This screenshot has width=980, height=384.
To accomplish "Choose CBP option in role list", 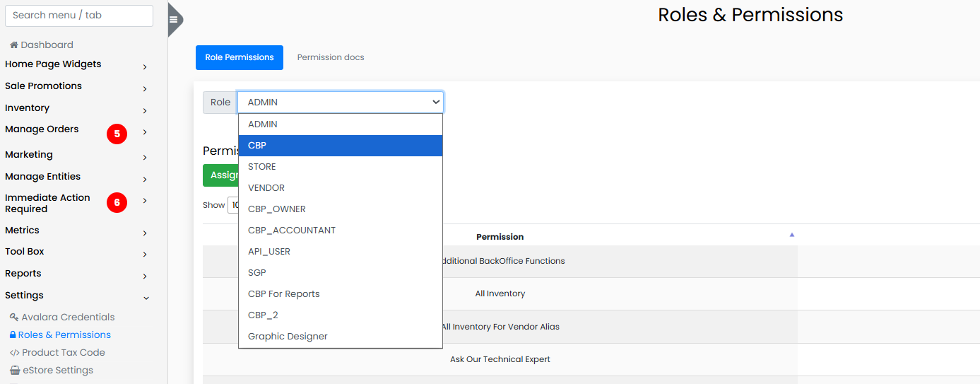I will (341, 146).
